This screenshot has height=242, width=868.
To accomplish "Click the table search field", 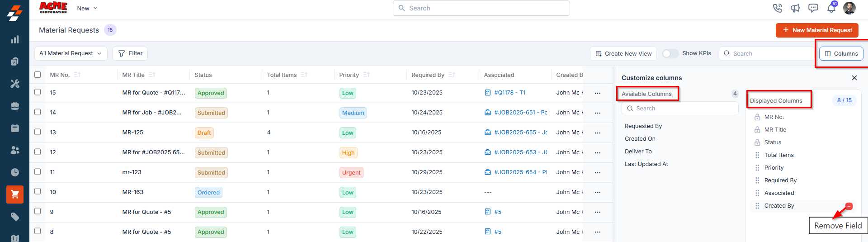I will click(x=766, y=53).
